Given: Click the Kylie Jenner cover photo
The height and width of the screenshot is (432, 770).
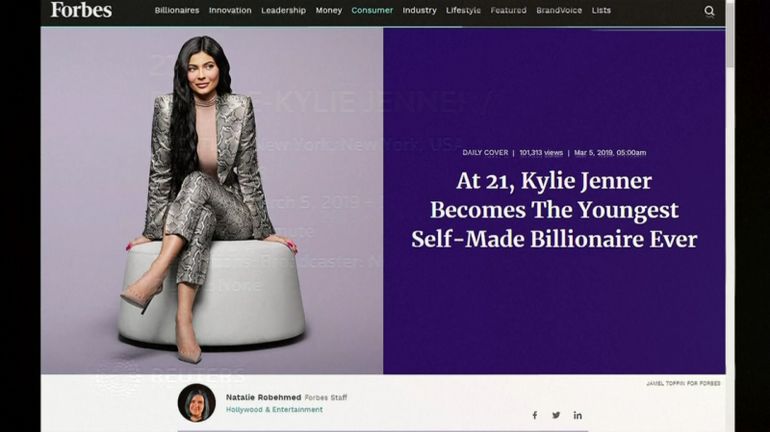Looking at the screenshot, I should pyautogui.click(x=212, y=200).
